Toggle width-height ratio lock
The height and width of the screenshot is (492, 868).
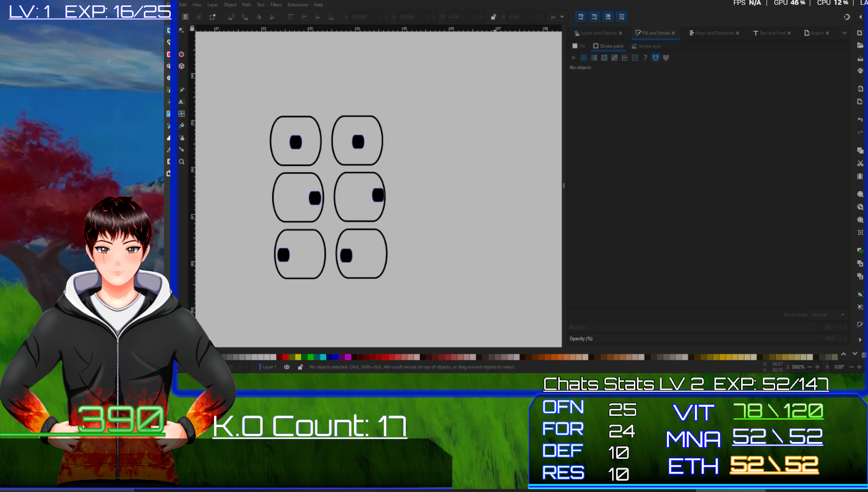point(493,17)
